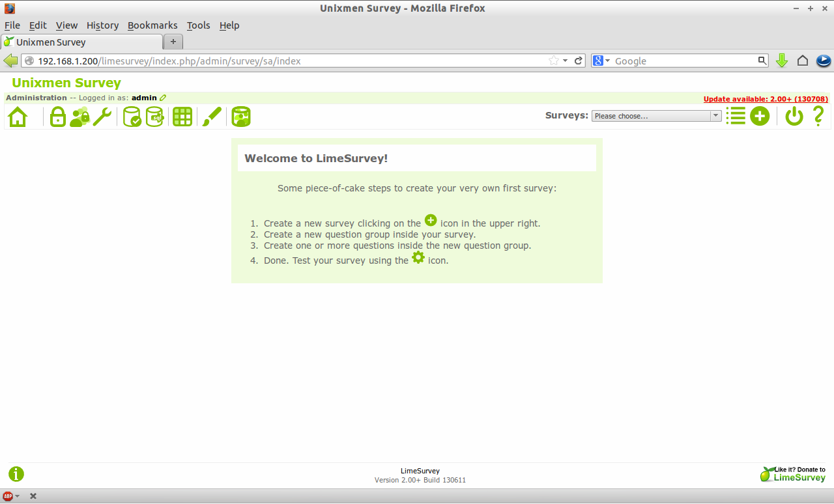Click the 'Update available: 2.00+' link
Viewport: 834px width, 504px height.
click(766, 99)
